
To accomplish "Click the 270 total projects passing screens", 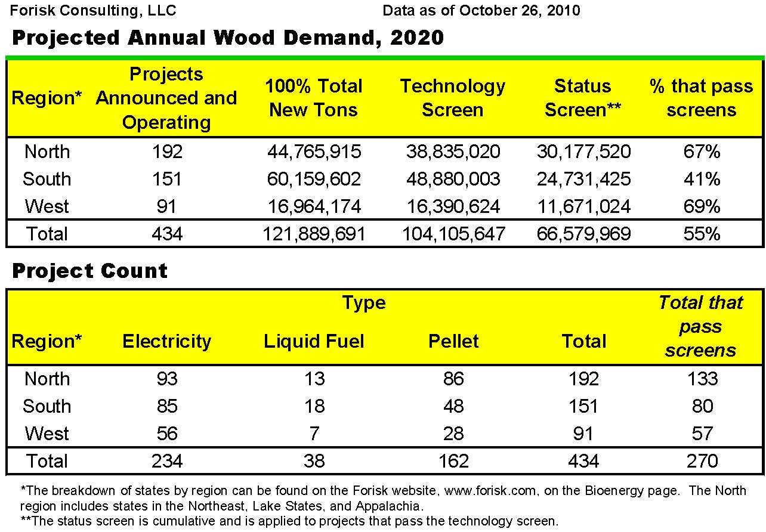I will click(702, 461).
